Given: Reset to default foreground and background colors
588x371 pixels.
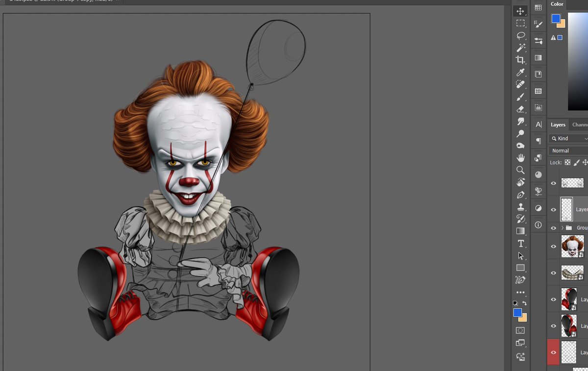Looking at the screenshot, I should (x=515, y=303).
